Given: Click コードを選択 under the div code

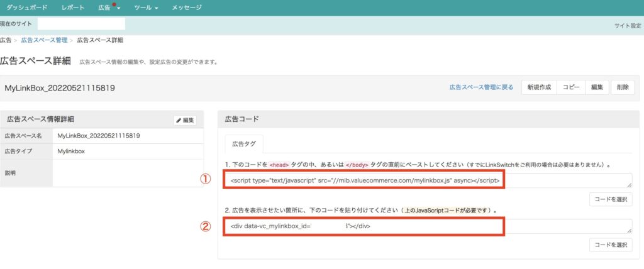Looking at the screenshot, I should [x=611, y=245].
